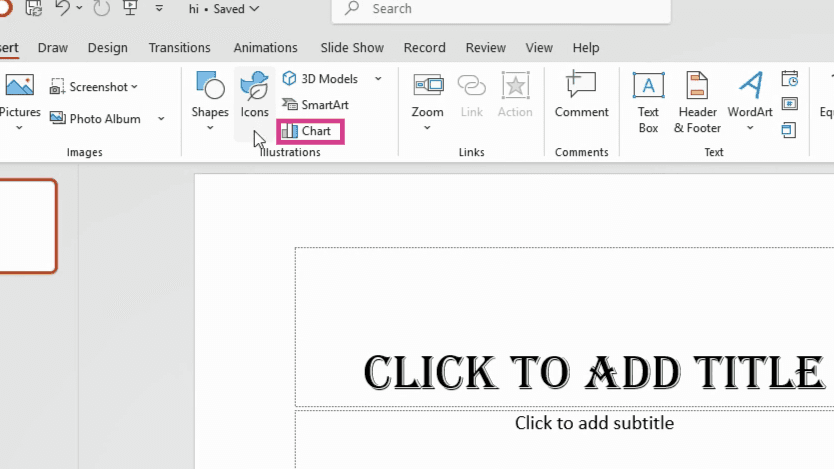
Task: Switch to the Draw tab
Action: pyautogui.click(x=53, y=48)
